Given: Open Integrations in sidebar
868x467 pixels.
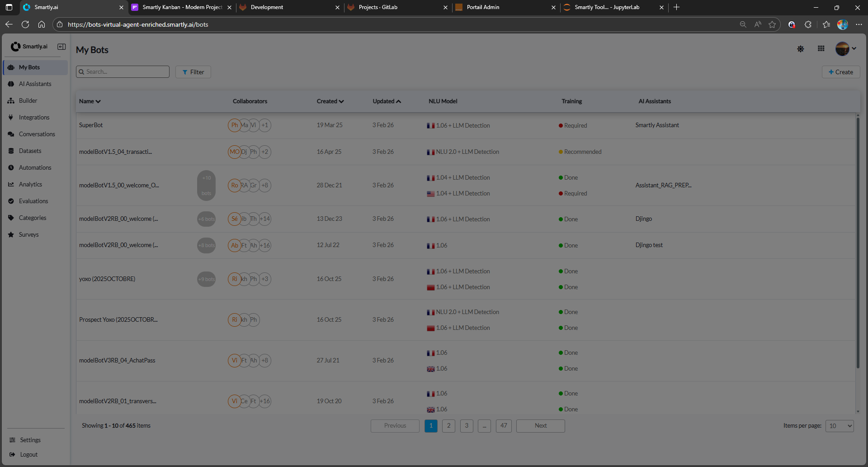Looking at the screenshot, I should tap(35, 118).
